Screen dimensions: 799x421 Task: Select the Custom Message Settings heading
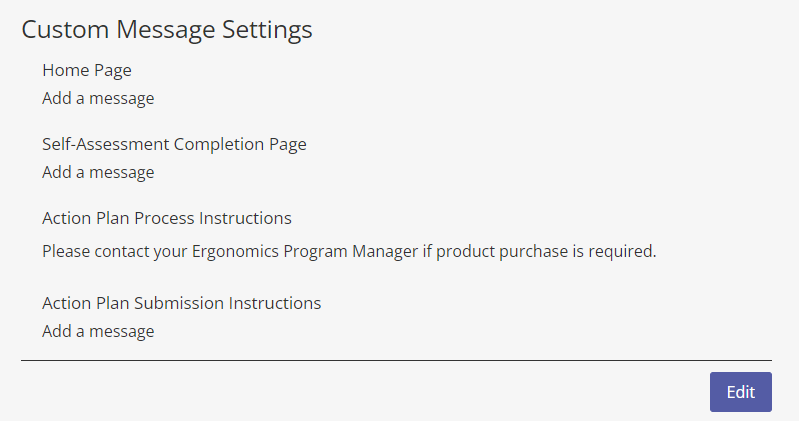click(x=167, y=29)
